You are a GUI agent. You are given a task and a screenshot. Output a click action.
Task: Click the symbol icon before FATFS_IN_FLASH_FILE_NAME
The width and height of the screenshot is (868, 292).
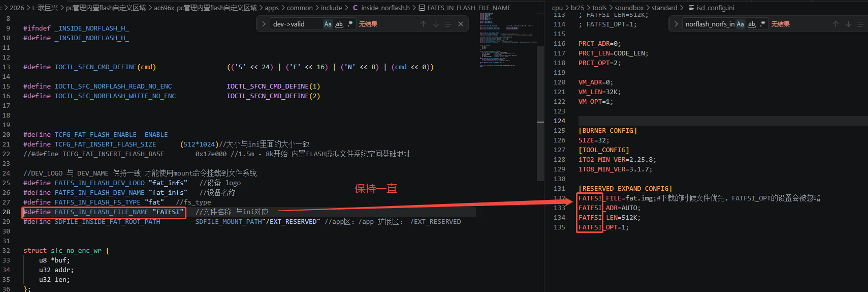coord(422,8)
